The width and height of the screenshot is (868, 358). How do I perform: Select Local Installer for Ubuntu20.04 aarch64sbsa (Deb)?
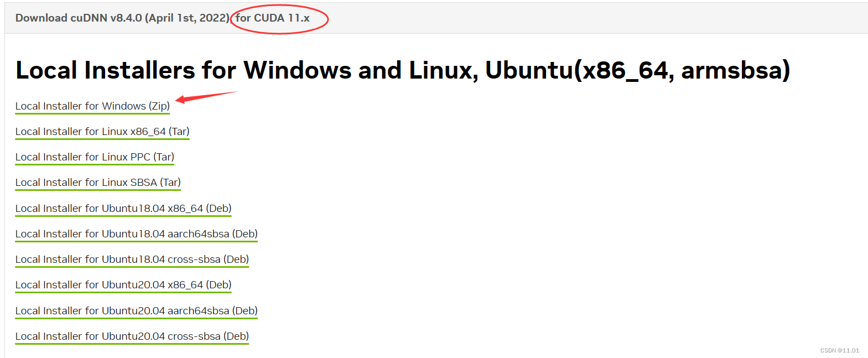136,311
